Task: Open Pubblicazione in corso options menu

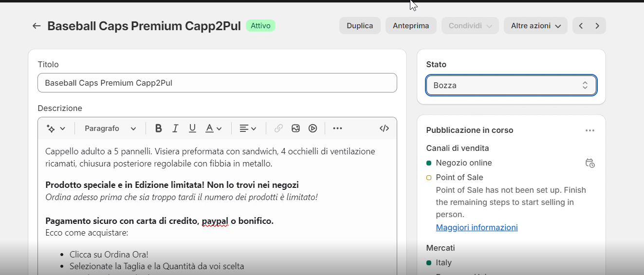Action: point(590,130)
